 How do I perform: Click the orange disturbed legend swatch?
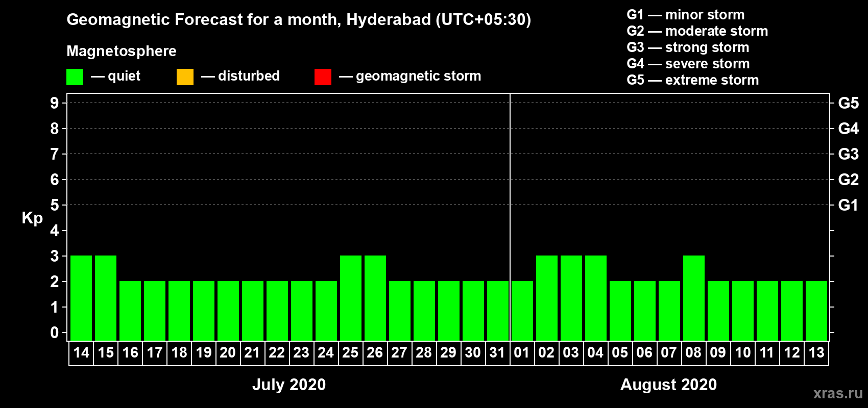pos(185,77)
